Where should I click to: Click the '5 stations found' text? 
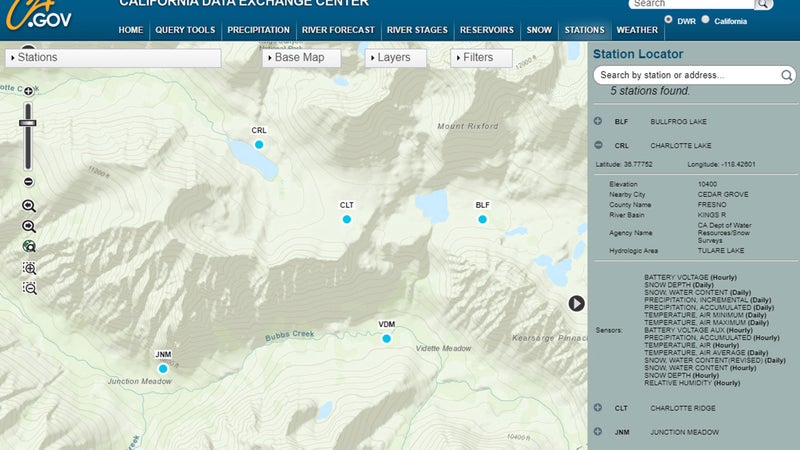[x=649, y=91]
